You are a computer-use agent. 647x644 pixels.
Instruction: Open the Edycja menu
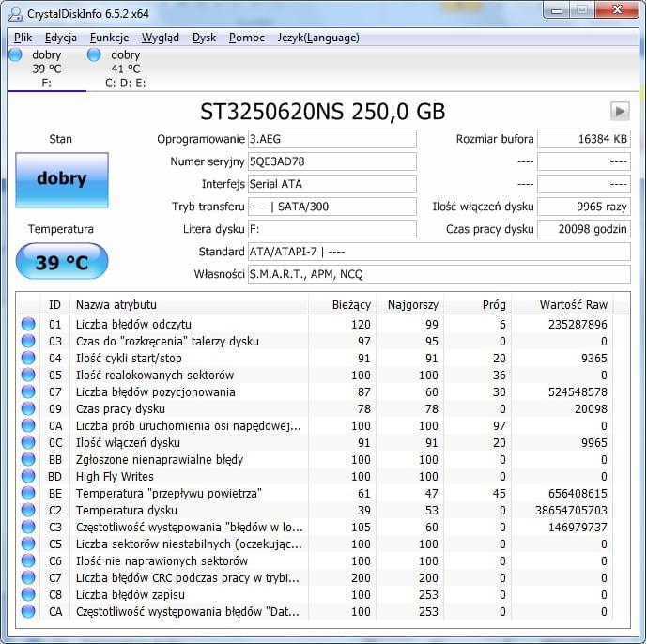[x=61, y=38]
